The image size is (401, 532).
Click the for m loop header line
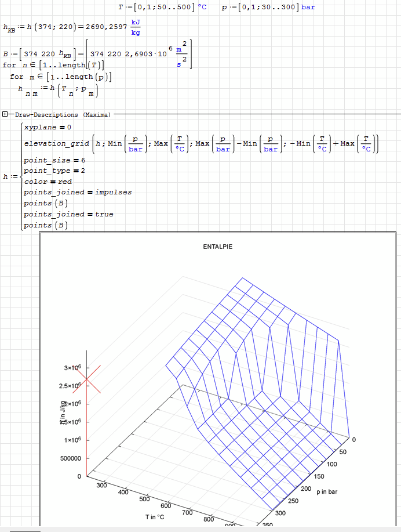[x=61, y=77]
